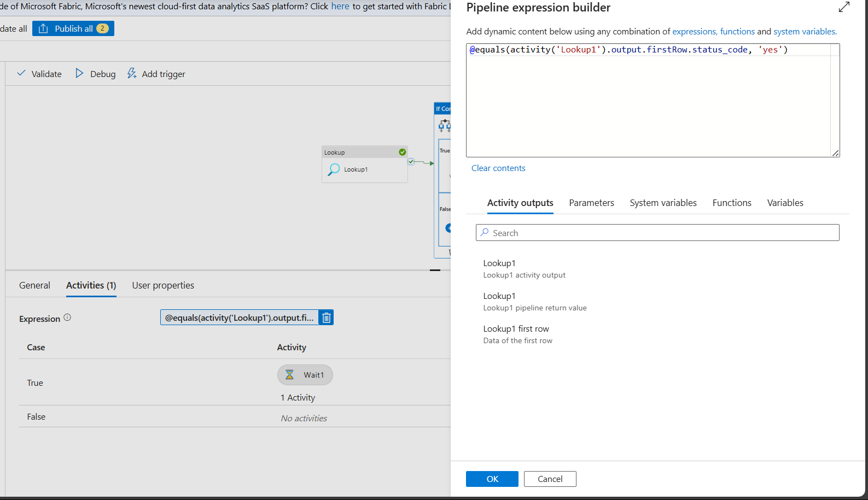Screen dimensions: 868x500
Task: Click inside the dynamic content expression editor
Action: pos(653,101)
